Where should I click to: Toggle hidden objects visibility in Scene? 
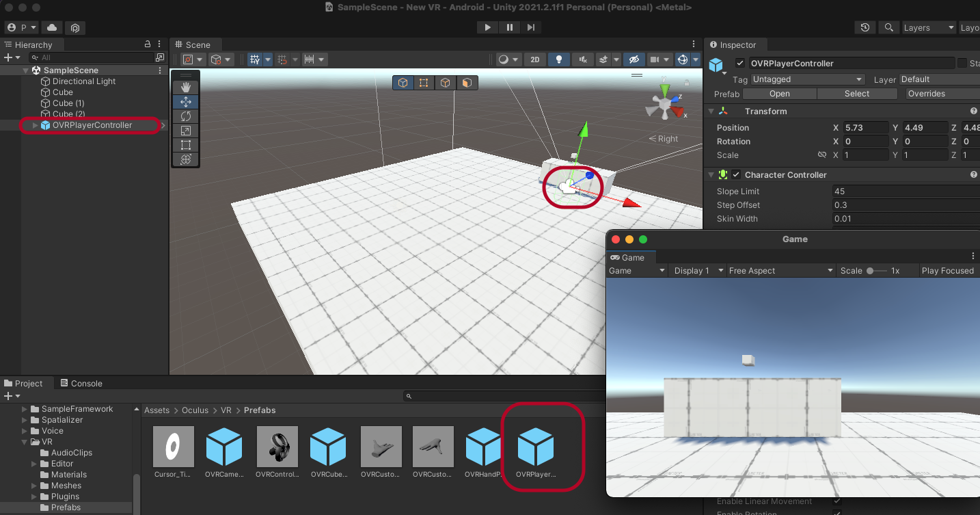634,60
